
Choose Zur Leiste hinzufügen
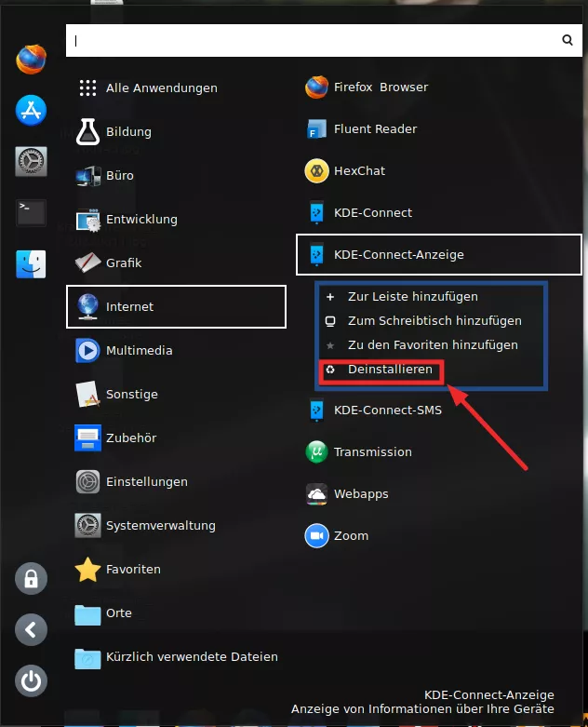(x=432, y=296)
